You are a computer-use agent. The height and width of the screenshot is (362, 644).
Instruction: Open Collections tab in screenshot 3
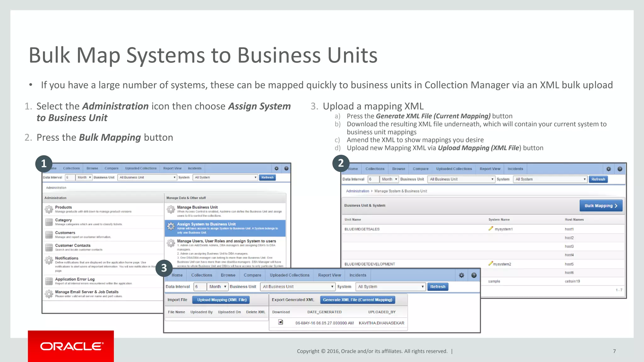(202, 275)
